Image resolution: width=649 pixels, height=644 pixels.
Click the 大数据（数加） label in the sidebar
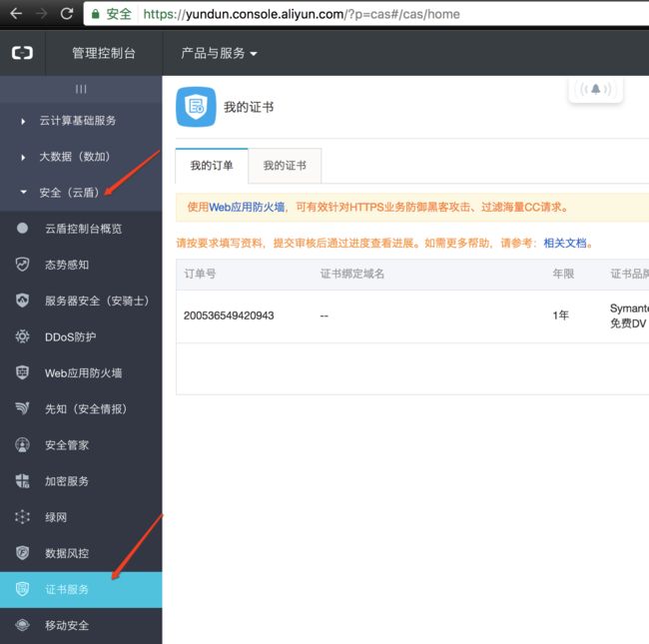point(75,157)
